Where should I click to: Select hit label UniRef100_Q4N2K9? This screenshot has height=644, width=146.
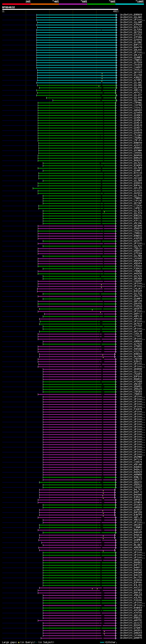pos(131,633)
